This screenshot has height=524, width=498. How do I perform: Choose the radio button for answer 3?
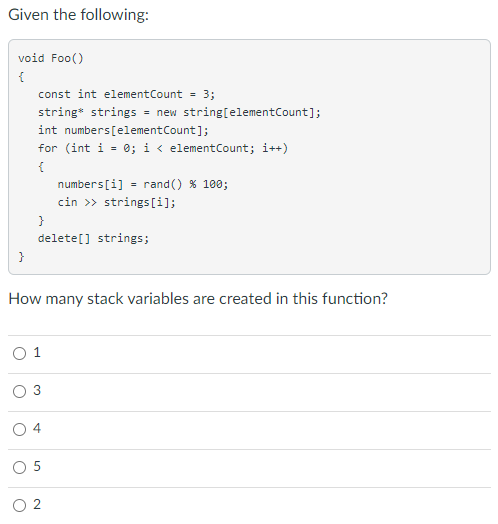click(19, 391)
